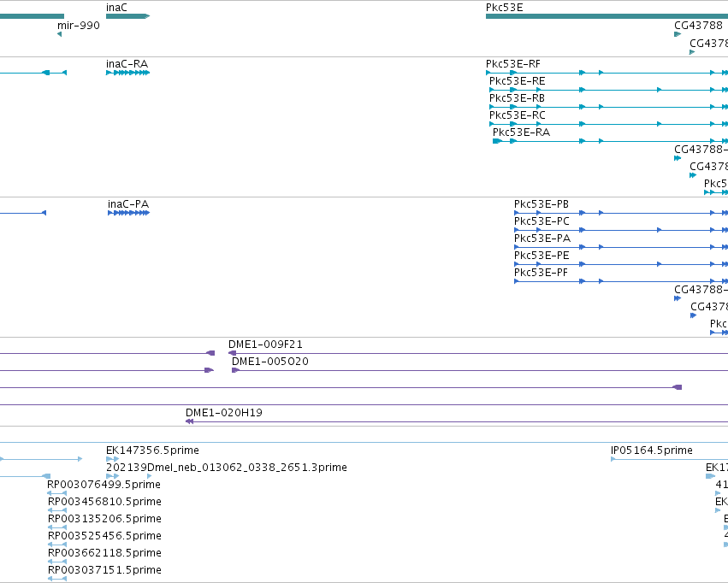Select the 202139Dmel_neb_013062 3prime label
The width and height of the screenshot is (728, 583).
226,468
